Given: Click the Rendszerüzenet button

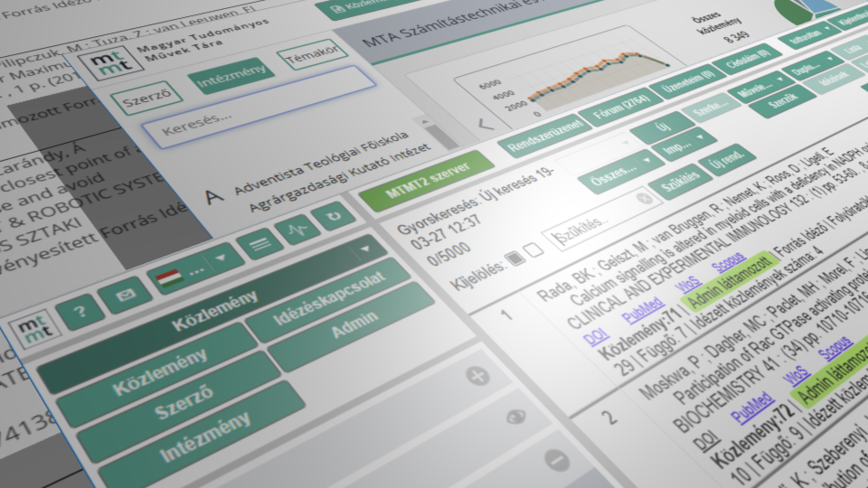Looking at the screenshot, I should 546,136.
